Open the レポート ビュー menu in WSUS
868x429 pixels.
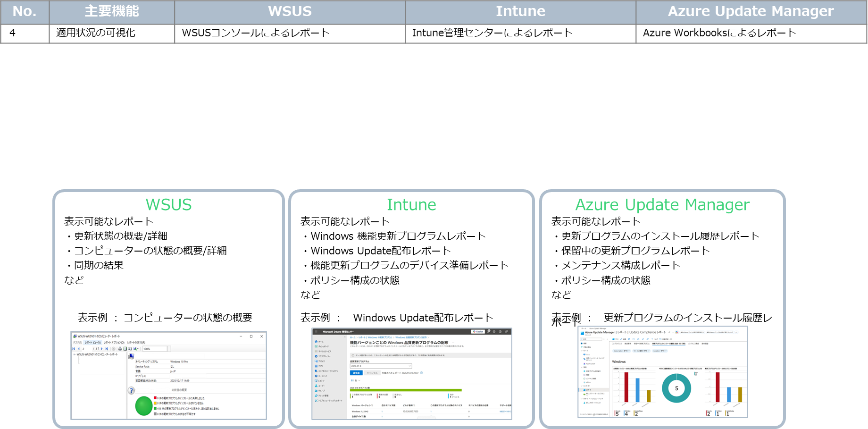(92, 343)
